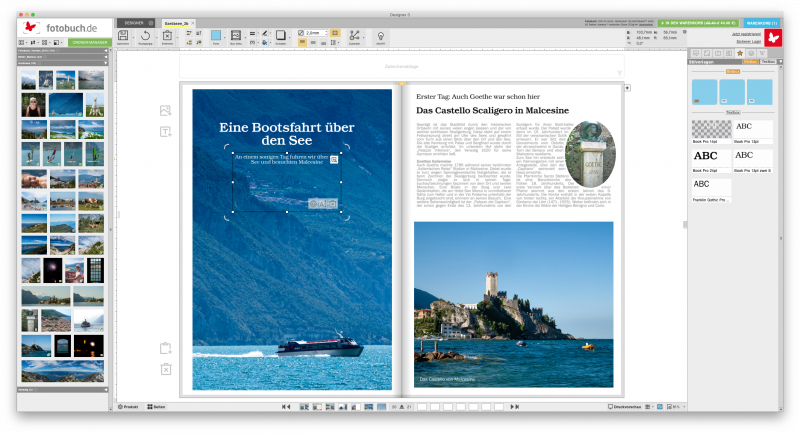
Task: Toggle the Textbox filter in Stilvorlagen
Action: [767, 62]
